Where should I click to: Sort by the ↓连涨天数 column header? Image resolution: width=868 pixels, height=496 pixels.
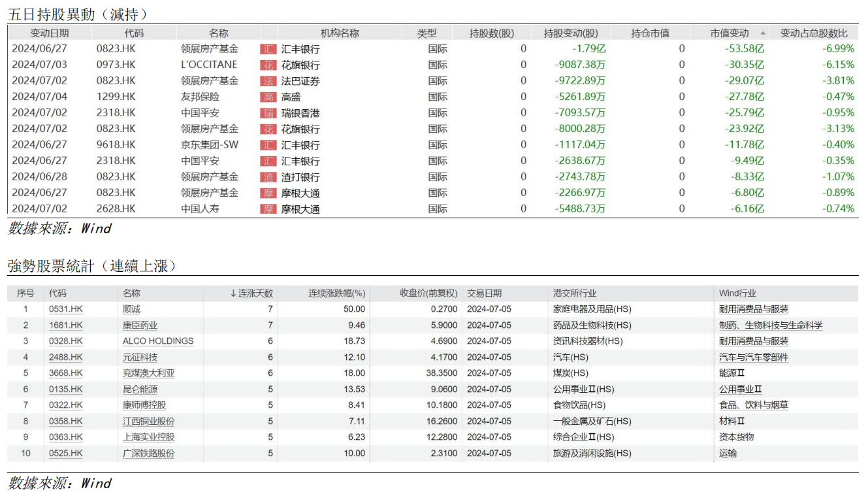(251, 293)
